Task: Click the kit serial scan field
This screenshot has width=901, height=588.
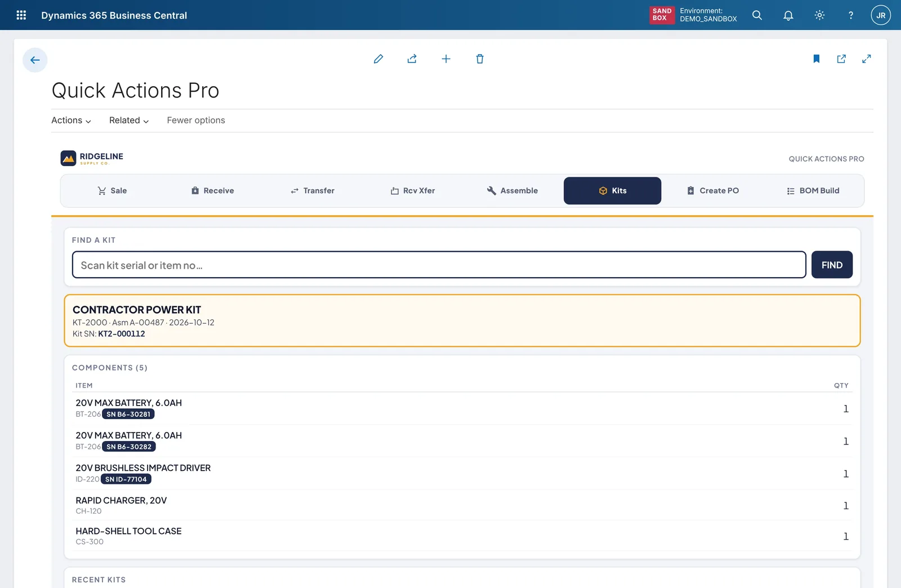Action: (x=439, y=265)
